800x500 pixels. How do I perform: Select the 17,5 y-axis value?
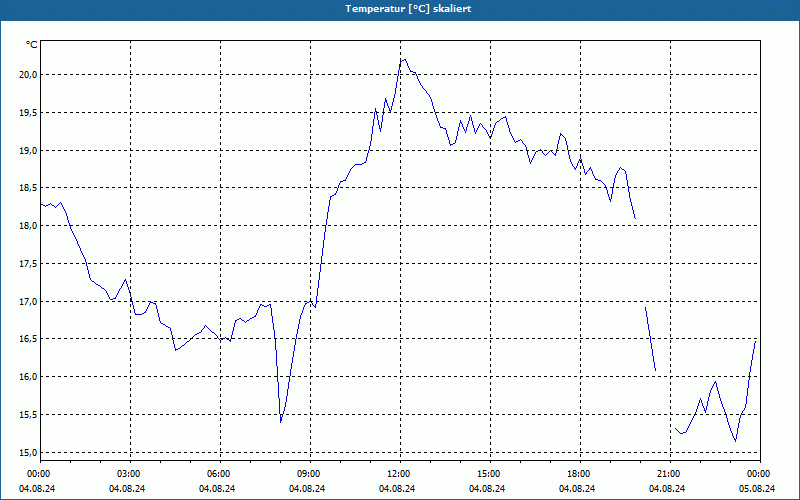coord(29,264)
